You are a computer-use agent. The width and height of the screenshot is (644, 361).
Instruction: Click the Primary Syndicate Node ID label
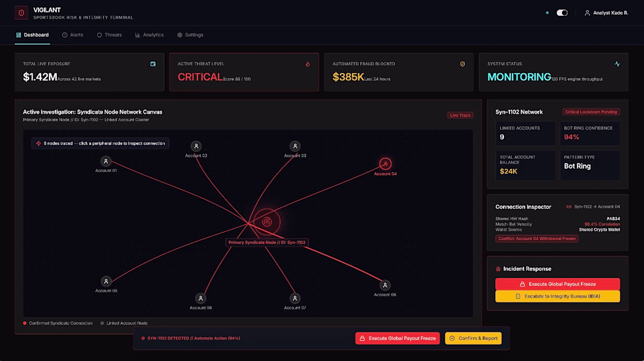[267, 243]
